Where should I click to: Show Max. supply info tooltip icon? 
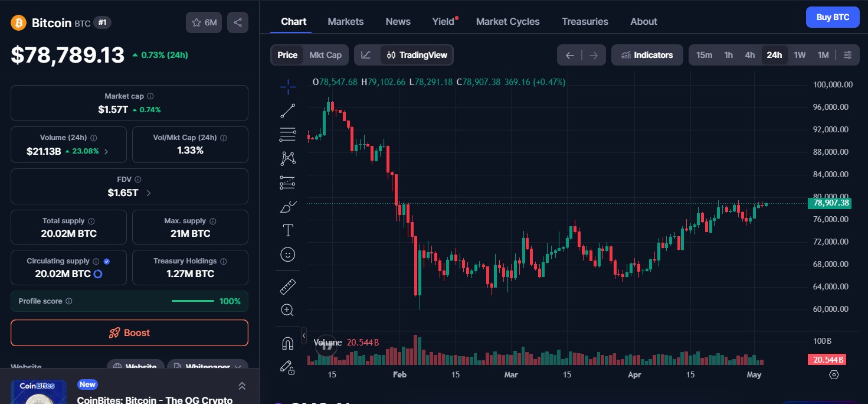212,221
